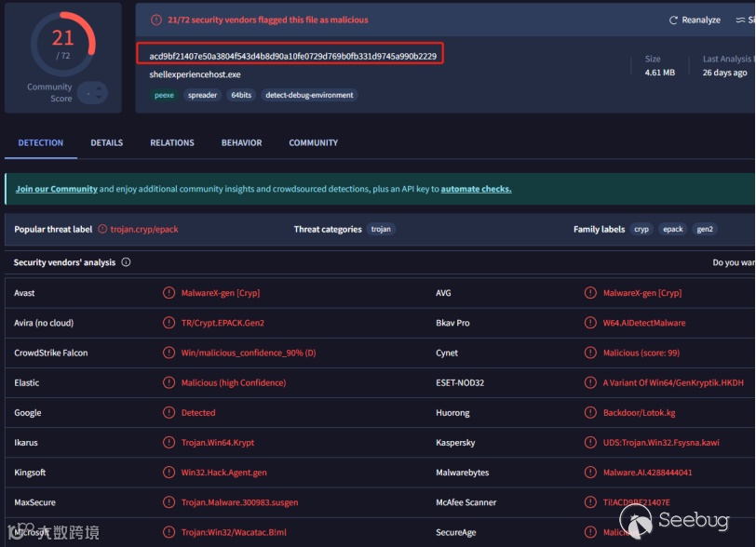Image resolution: width=756 pixels, height=547 pixels.
Task: Click the 64bits tag
Action: point(241,95)
